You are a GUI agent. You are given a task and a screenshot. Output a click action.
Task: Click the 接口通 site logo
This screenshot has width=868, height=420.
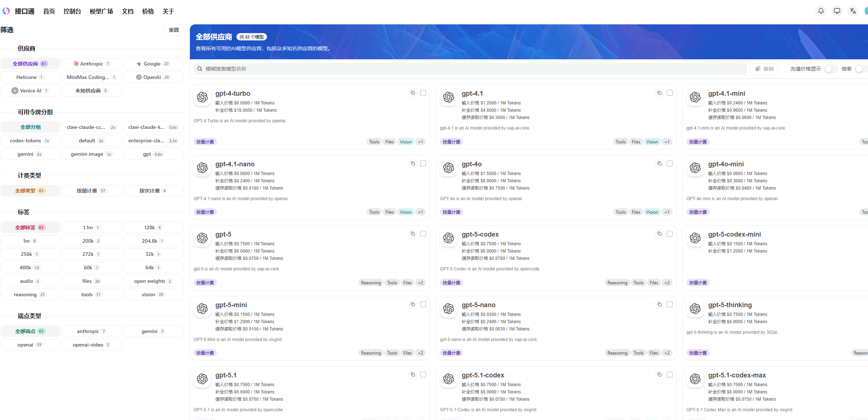6,11
